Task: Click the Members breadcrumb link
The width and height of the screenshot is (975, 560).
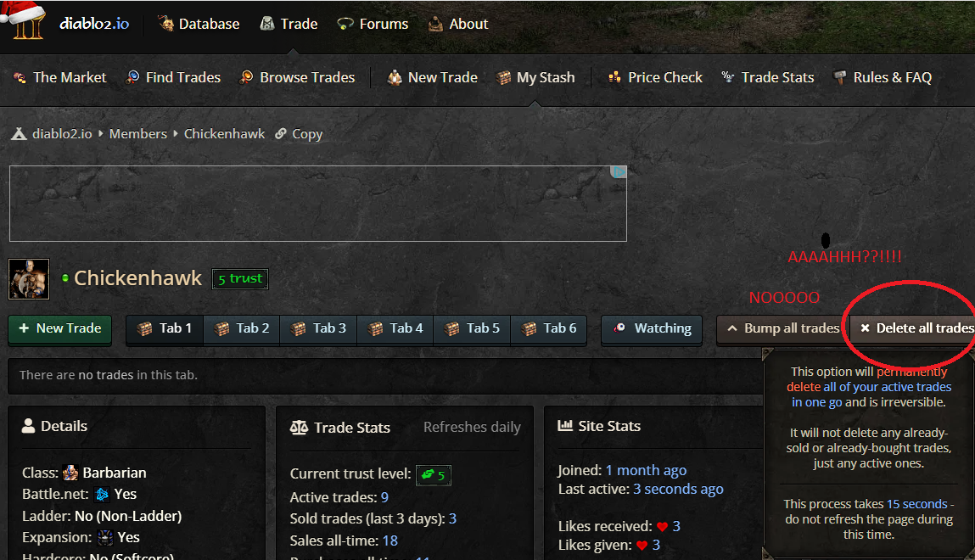Action: [x=138, y=133]
